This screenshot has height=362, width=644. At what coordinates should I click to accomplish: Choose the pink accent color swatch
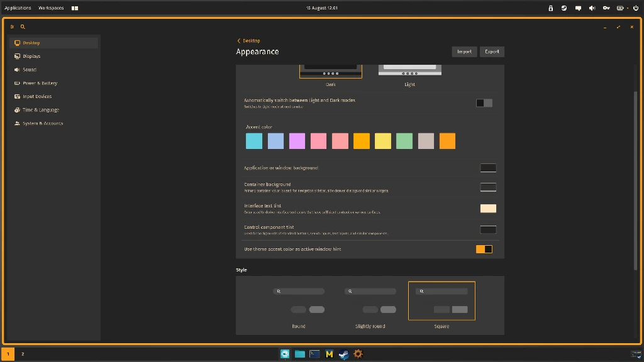tap(318, 141)
